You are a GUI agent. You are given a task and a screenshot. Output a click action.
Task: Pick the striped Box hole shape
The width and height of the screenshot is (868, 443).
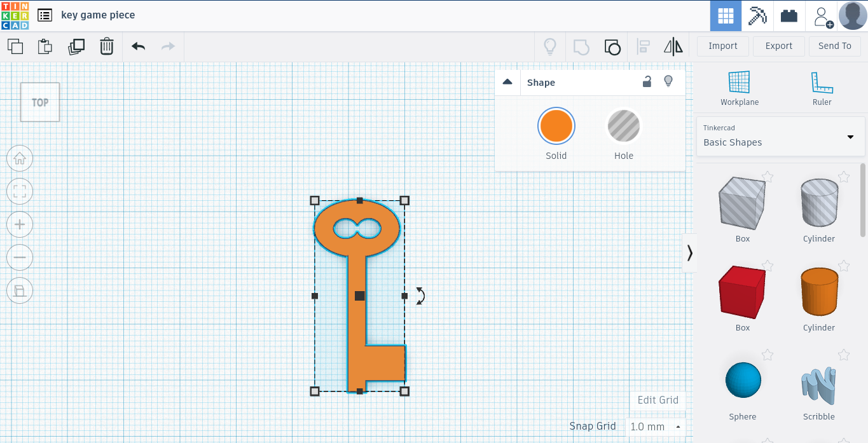pos(742,203)
